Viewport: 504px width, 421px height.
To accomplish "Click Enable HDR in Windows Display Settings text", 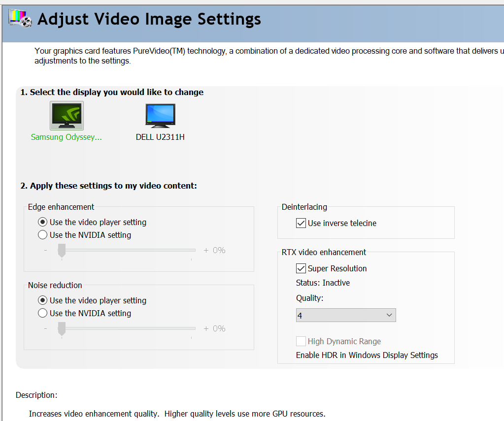I will tap(367, 355).
